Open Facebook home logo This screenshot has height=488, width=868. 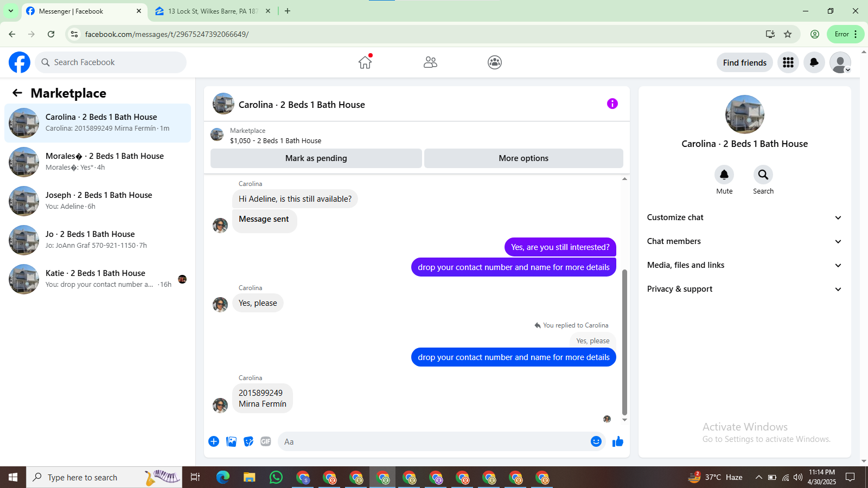click(20, 62)
